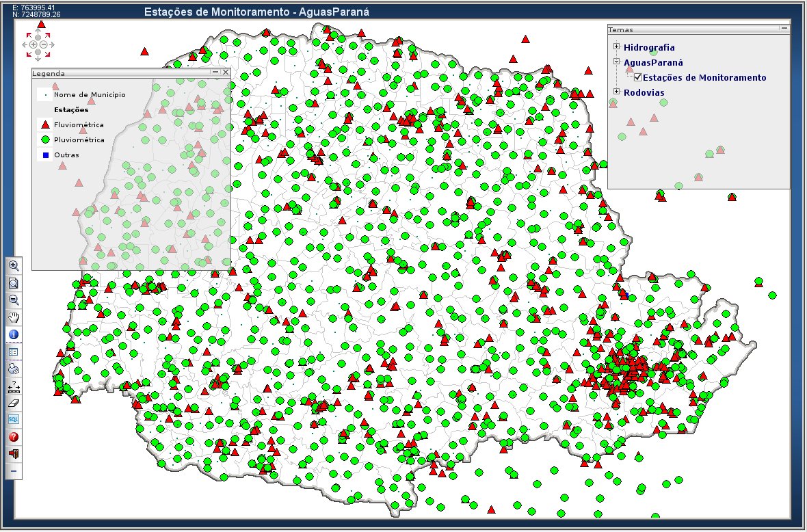Image resolution: width=807 pixels, height=532 pixels.
Task: Click the Fluviométrica red triangle legend swatch
Action: (45, 124)
